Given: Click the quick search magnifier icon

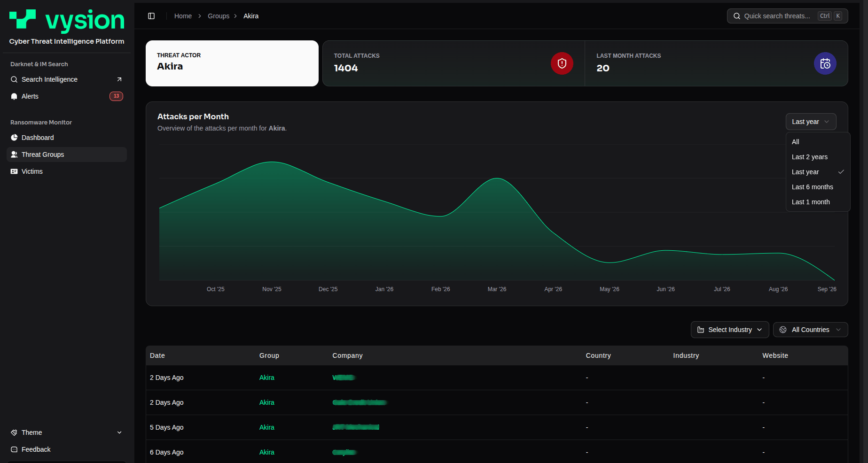Looking at the screenshot, I should (737, 16).
